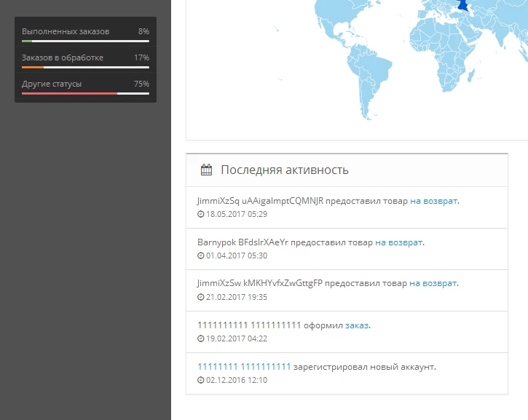
Task: Click the Выполненных заказов progress bar
Action: (85, 41)
